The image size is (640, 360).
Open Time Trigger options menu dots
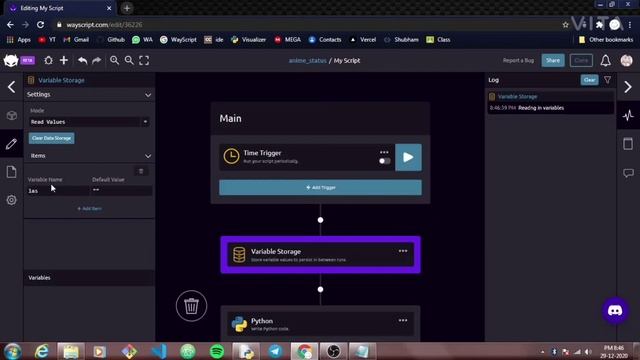click(x=384, y=152)
